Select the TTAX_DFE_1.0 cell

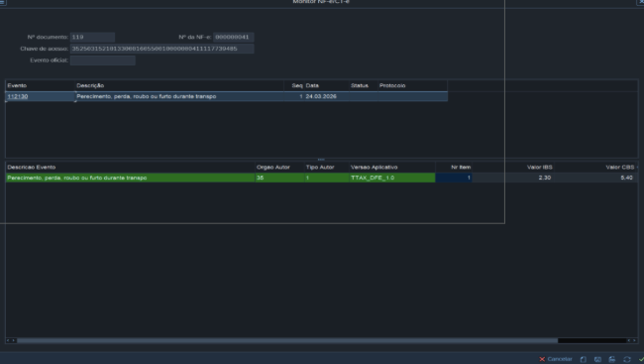[392, 178]
